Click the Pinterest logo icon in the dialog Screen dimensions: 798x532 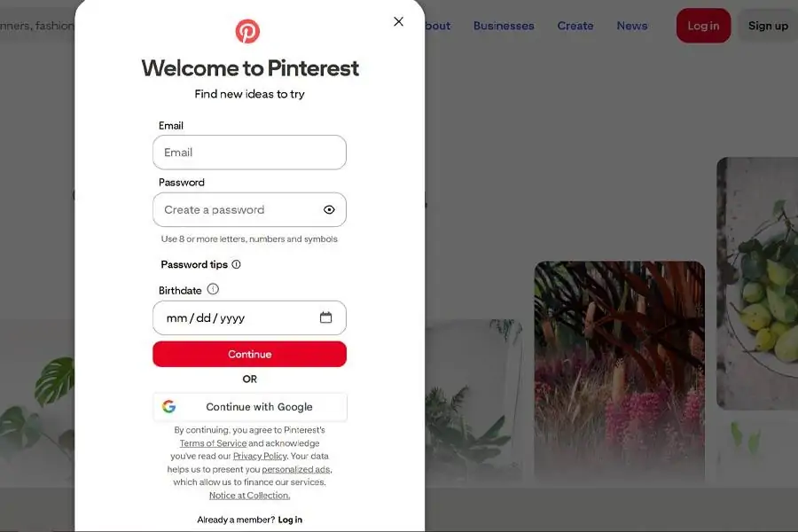click(x=247, y=31)
